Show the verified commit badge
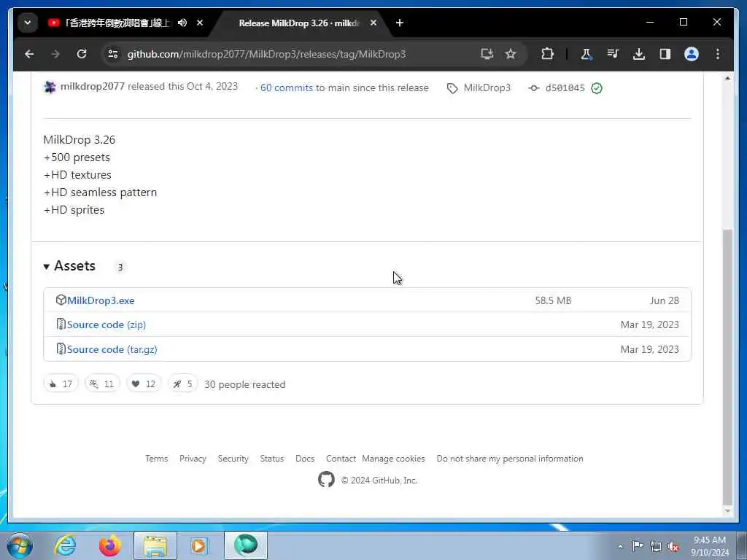The width and height of the screenshot is (747, 560). (x=597, y=88)
